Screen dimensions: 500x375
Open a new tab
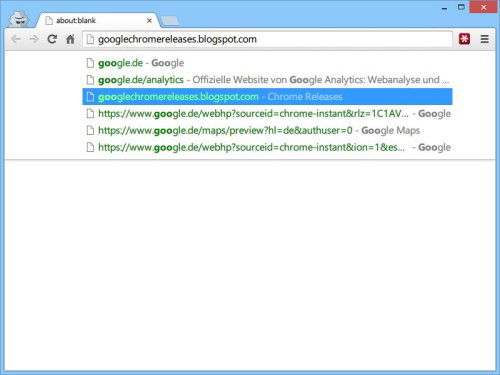[x=170, y=21]
